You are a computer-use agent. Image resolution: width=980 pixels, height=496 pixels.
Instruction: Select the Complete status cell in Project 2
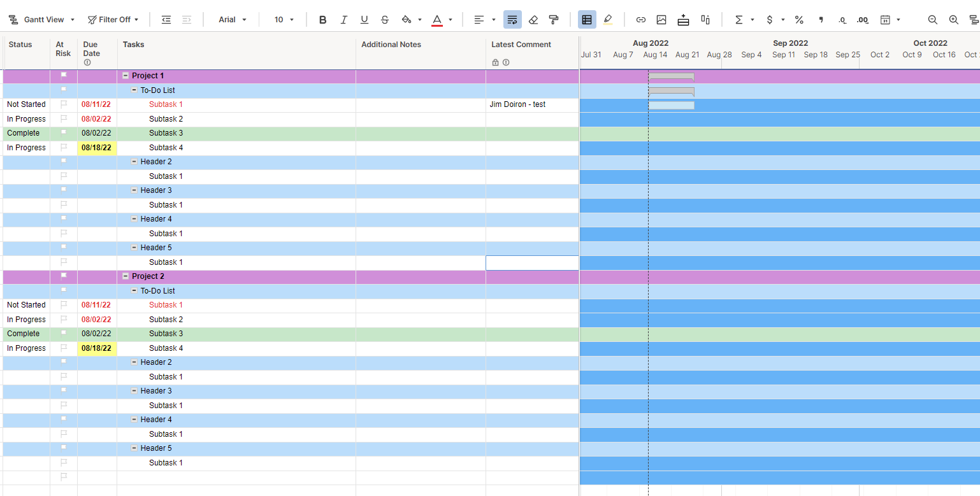[x=27, y=334]
